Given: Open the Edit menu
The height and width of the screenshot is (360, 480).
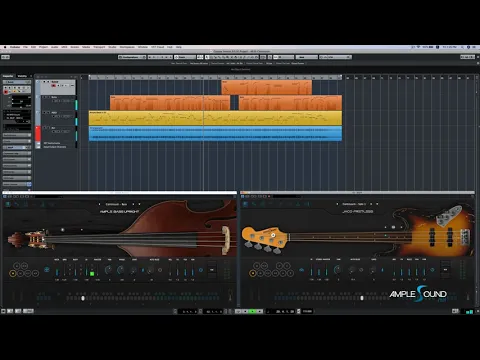Looking at the screenshot, I should (33, 47).
